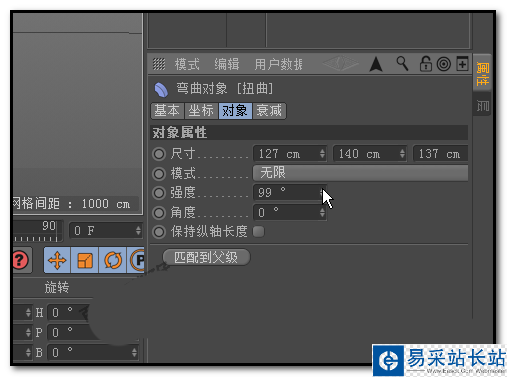Click the stepper arrows left of B label
The image size is (507, 377).
pyautogui.click(x=28, y=352)
